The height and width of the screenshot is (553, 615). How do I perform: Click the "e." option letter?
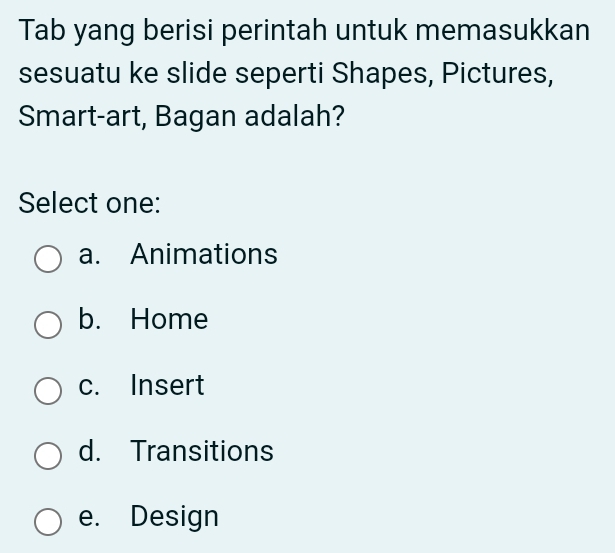90,517
